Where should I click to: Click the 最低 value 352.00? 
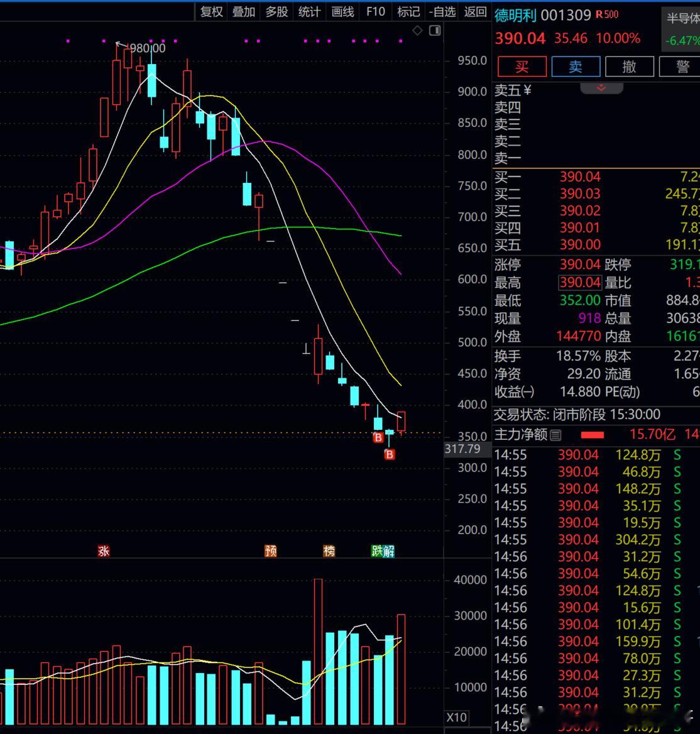580,300
